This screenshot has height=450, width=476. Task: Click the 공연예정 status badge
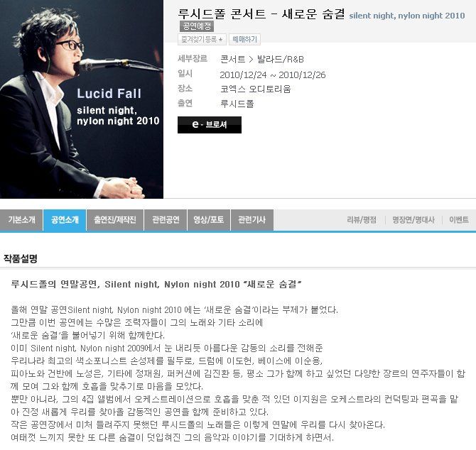(x=197, y=26)
